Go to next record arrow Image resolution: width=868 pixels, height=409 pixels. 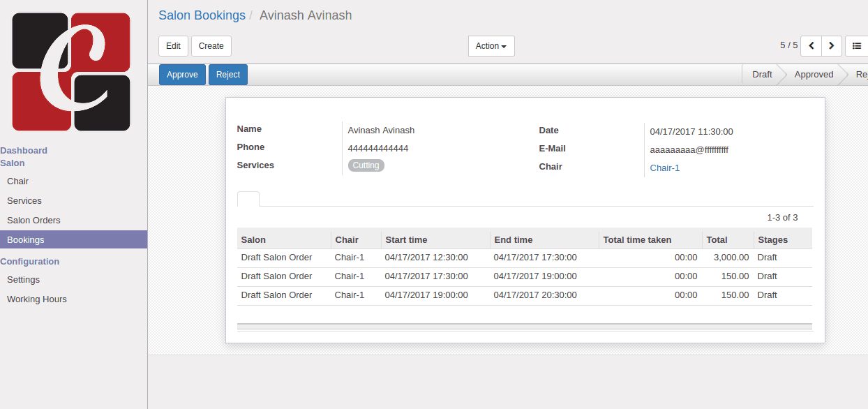point(831,46)
